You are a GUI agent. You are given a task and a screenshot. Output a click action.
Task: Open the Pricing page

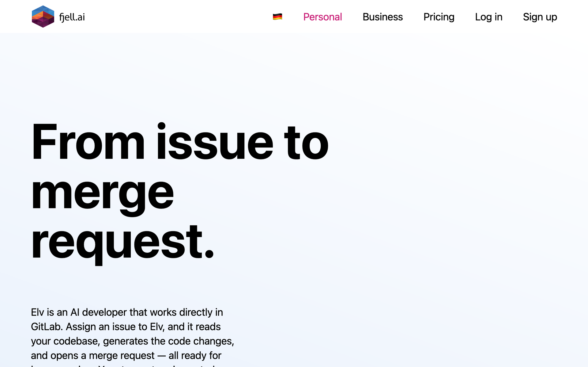[439, 17]
